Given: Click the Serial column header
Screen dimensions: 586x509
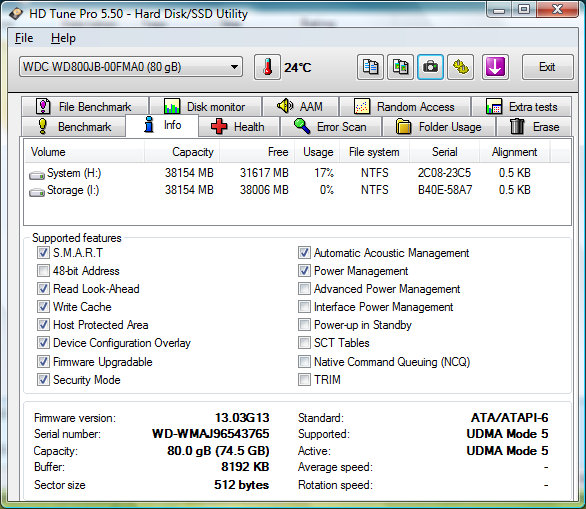Looking at the screenshot, I should tap(444, 152).
